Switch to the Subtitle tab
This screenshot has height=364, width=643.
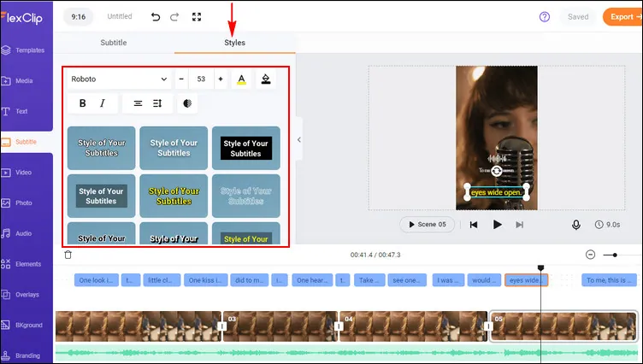pyautogui.click(x=114, y=43)
